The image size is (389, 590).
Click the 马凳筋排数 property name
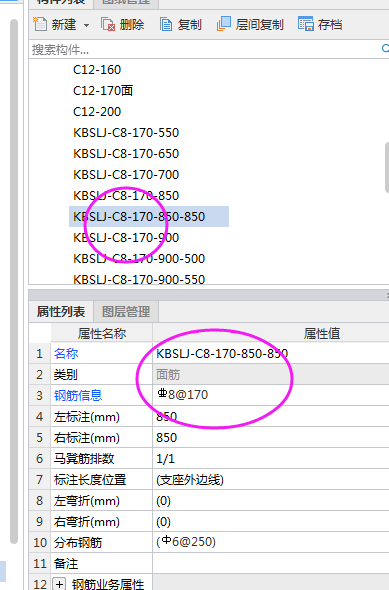84,459
